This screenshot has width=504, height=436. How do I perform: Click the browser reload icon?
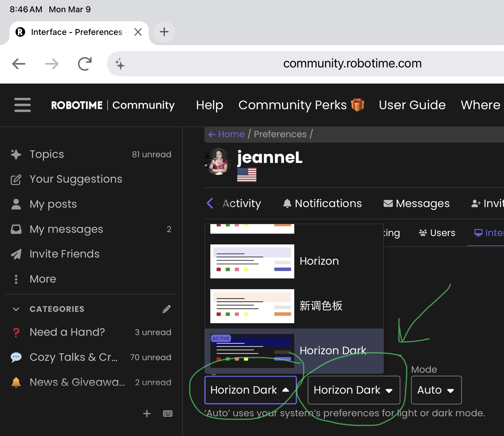tap(85, 64)
